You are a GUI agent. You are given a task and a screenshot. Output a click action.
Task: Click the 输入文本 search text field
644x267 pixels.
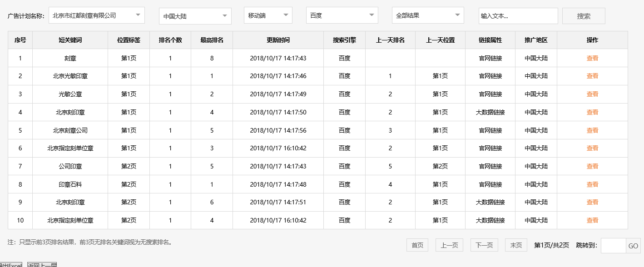click(x=518, y=15)
